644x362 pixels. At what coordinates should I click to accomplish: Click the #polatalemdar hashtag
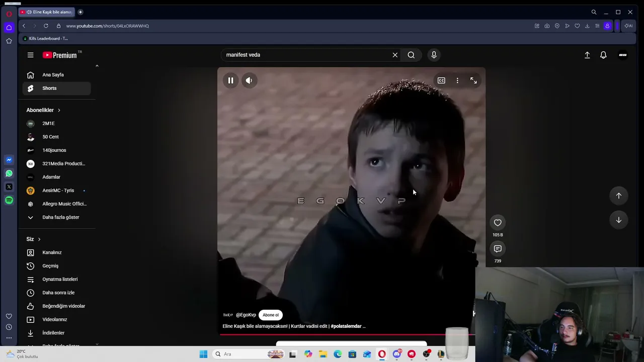(346, 326)
